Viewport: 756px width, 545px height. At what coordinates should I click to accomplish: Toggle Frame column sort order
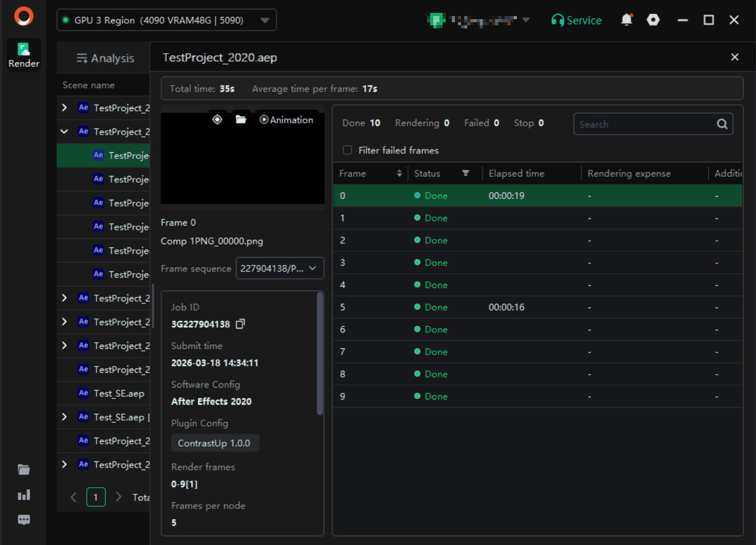tap(399, 173)
